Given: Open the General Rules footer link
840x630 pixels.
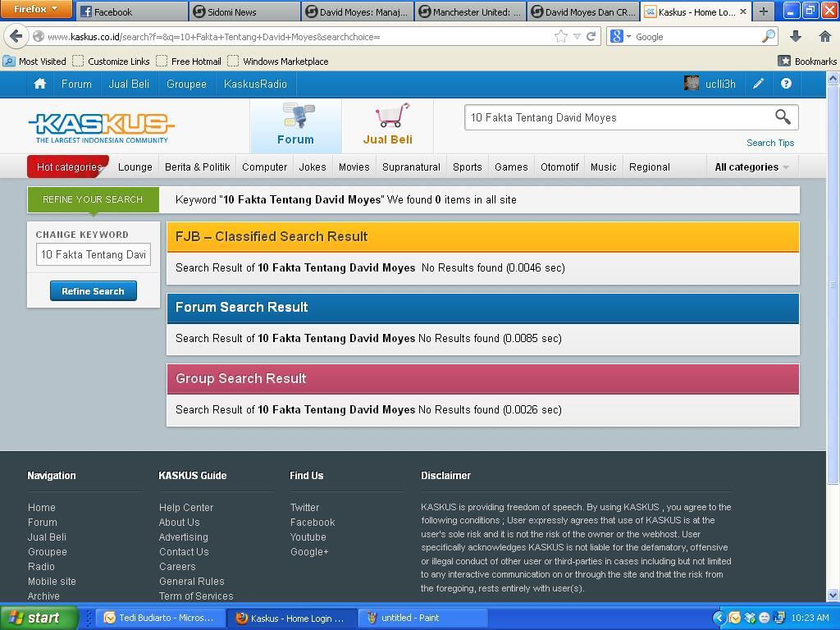Looking at the screenshot, I should (x=191, y=582).
